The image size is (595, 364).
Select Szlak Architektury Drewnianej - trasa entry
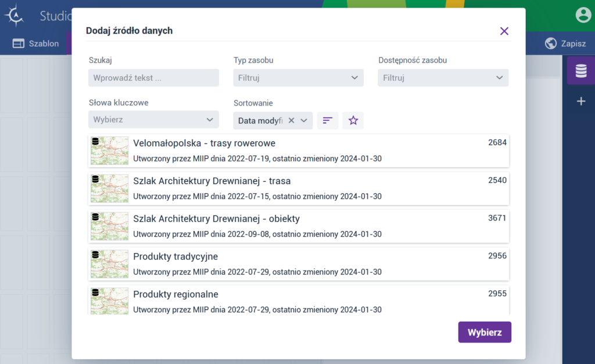click(299, 189)
